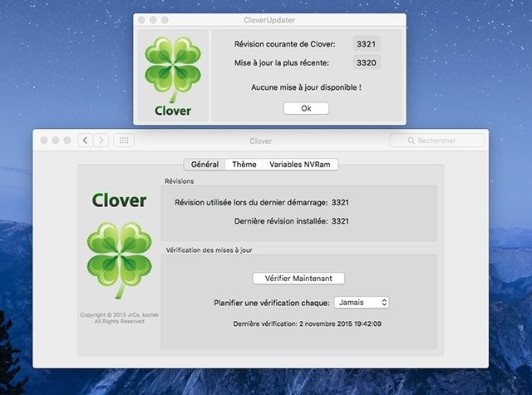Click 'Mise à jour la plus récente:' label
The height and width of the screenshot is (395, 532).
[282, 62]
